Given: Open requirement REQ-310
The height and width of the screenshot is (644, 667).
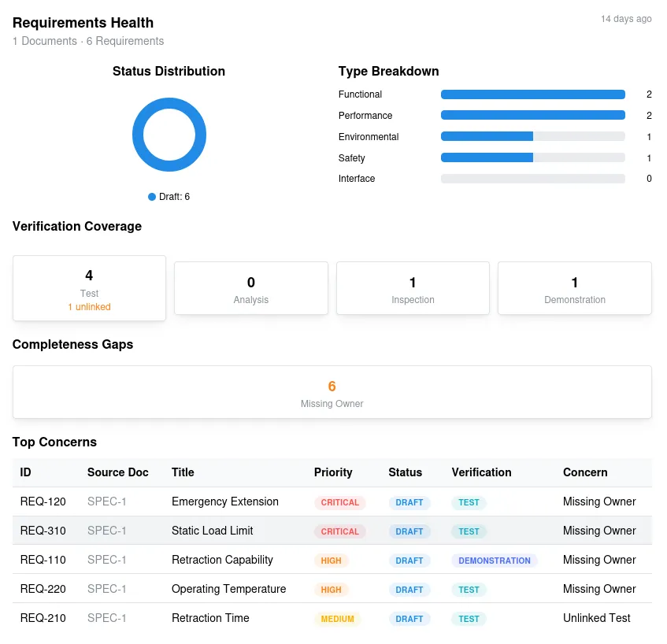Looking at the screenshot, I should pos(43,531).
